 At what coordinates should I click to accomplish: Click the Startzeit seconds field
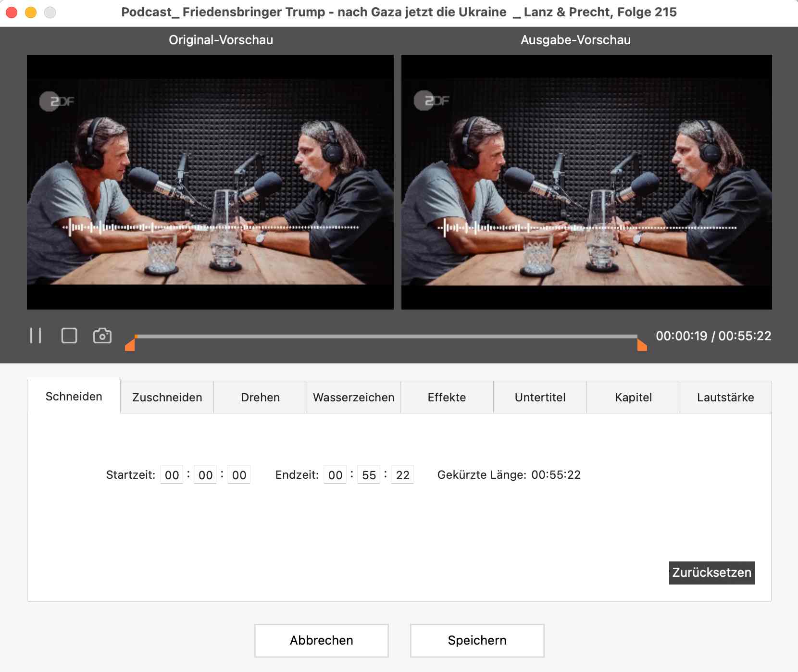(x=239, y=475)
